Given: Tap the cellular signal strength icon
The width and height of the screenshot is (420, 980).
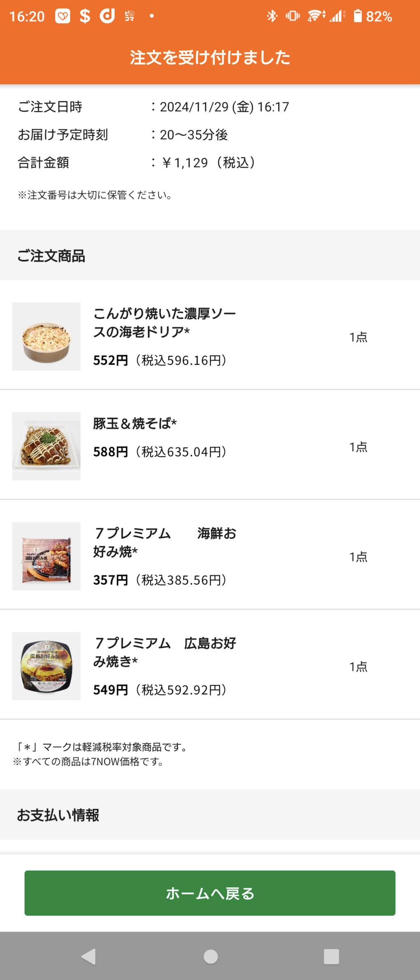Looking at the screenshot, I should pos(337,16).
